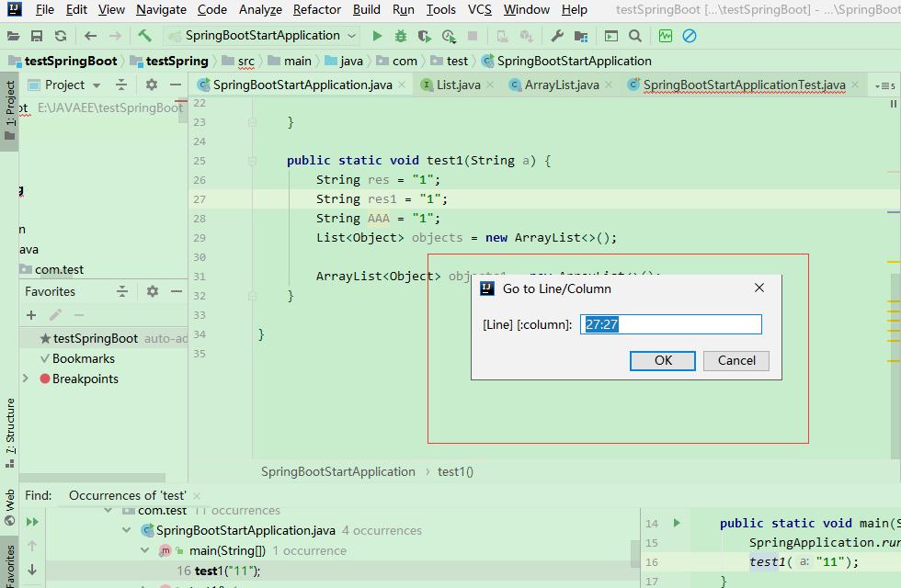
Task: Run with coverage shield icon
Action: click(x=424, y=36)
